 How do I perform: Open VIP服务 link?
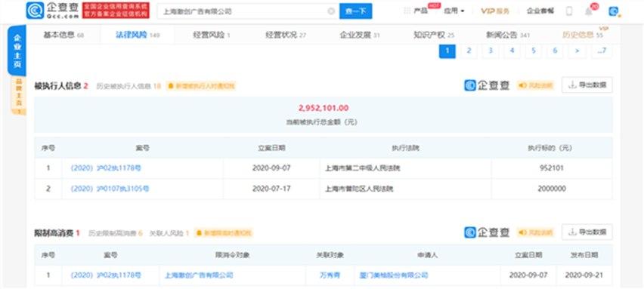[x=495, y=11]
